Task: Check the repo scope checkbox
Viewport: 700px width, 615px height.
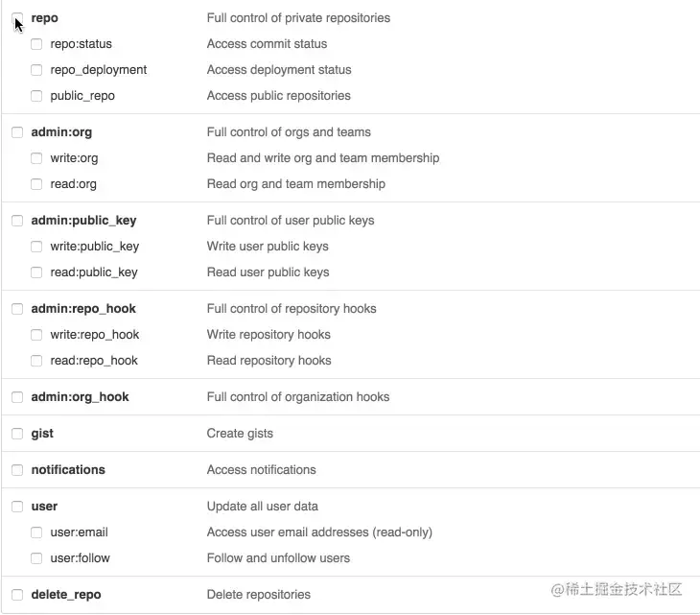Action: [x=17, y=18]
